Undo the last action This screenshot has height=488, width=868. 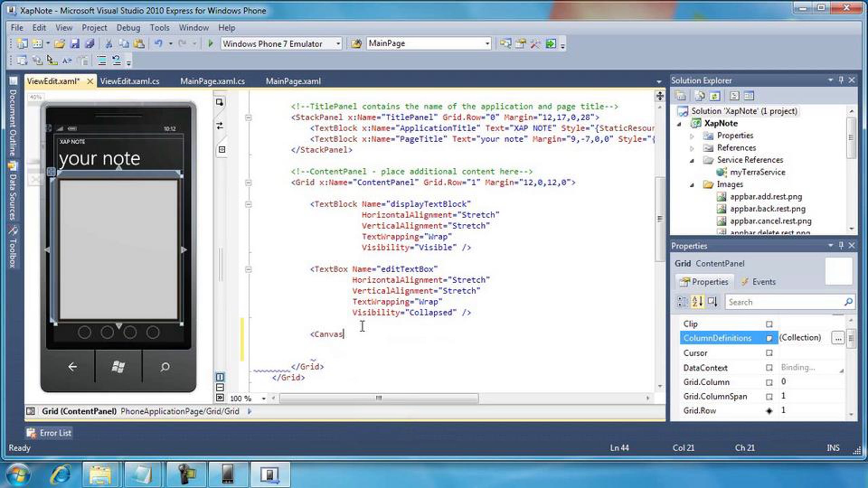click(158, 44)
